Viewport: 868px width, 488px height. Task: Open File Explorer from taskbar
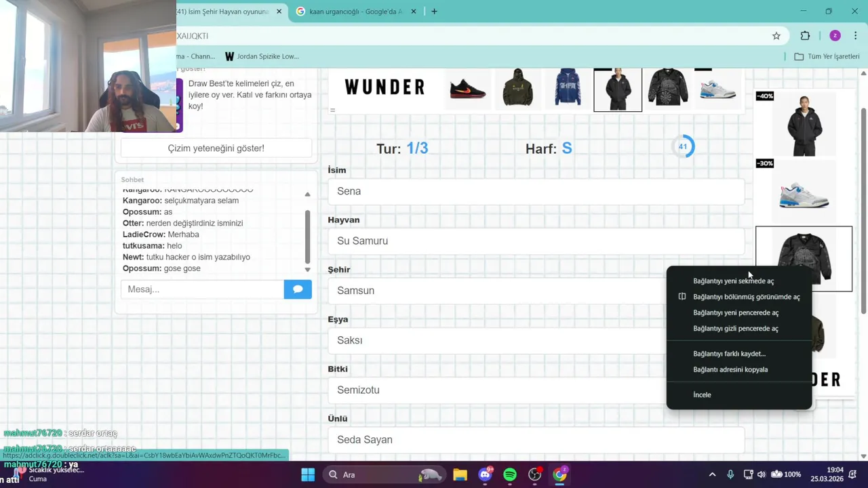460,474
